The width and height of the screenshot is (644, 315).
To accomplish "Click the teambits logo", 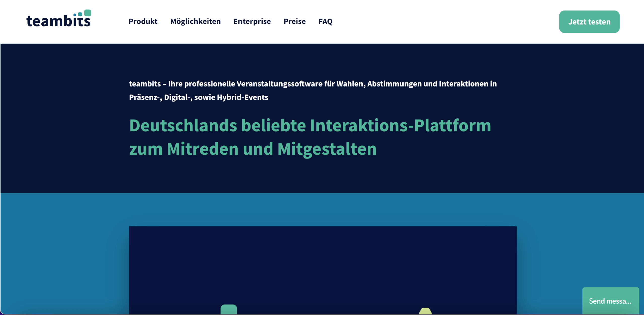I will coord(59,18).
